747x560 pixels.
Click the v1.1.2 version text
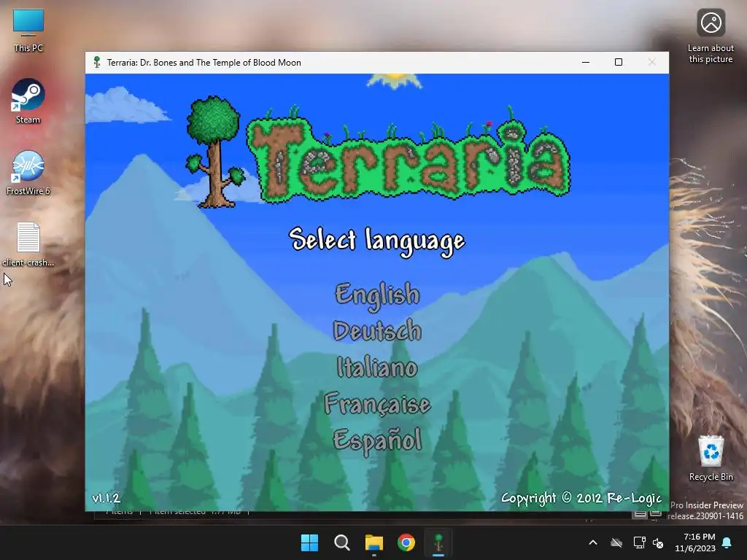tap(107, 498)
